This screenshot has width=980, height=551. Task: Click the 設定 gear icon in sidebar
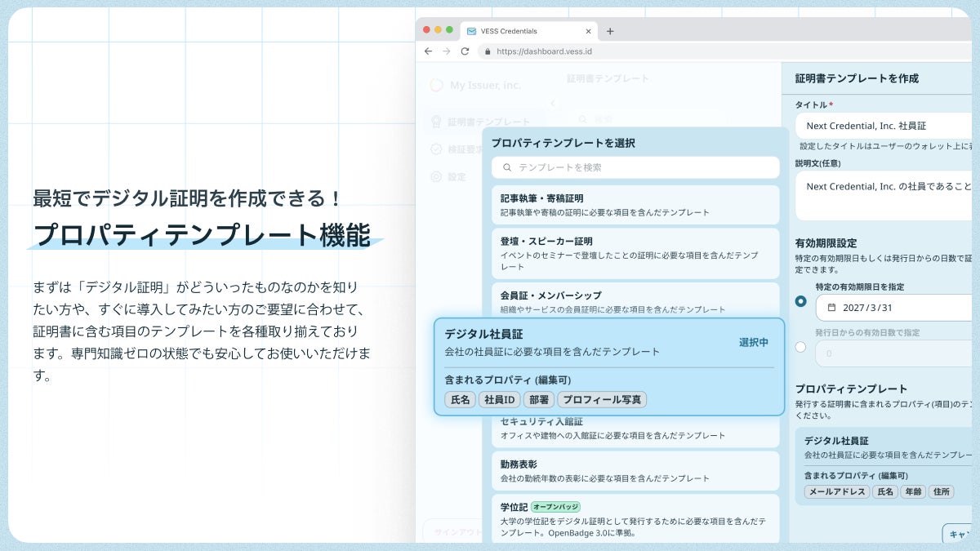[x=436, y=176]
